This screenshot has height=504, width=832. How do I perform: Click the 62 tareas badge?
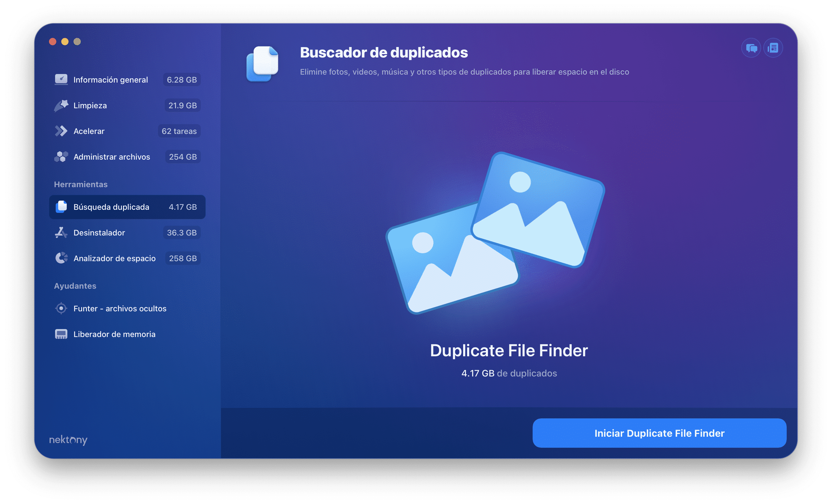[x=179, y=131]
